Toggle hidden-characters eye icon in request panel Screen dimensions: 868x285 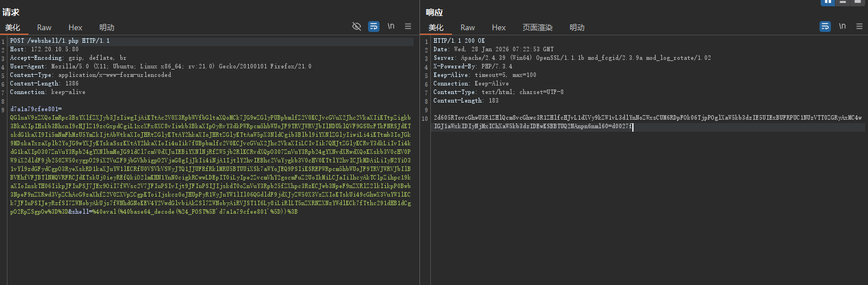(x=357, y=26)
